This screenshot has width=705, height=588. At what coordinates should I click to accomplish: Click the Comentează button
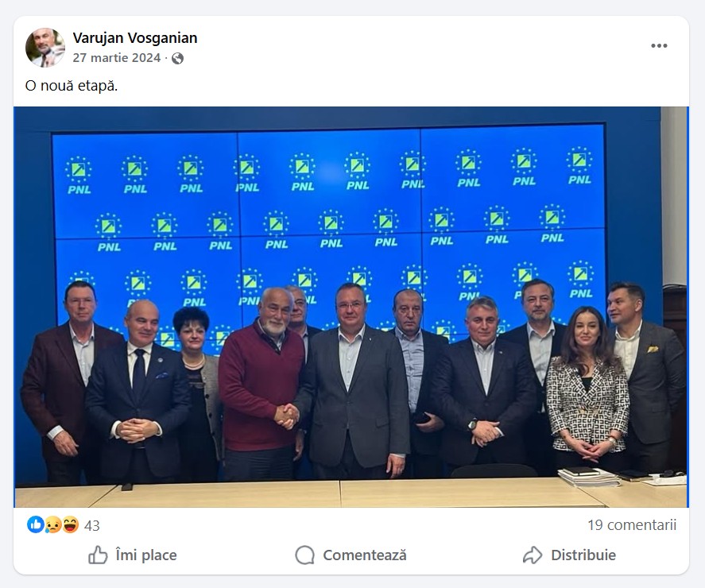pos(351,555)
